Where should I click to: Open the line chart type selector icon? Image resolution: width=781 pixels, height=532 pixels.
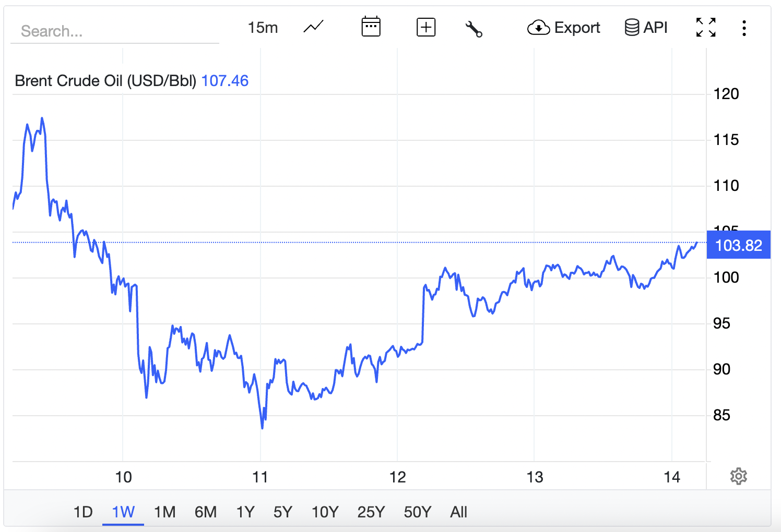click(313, 27)
